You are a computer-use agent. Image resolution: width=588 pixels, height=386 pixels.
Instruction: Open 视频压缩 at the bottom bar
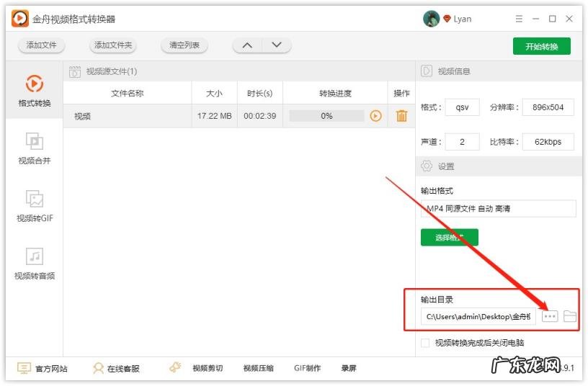(258, 369)
